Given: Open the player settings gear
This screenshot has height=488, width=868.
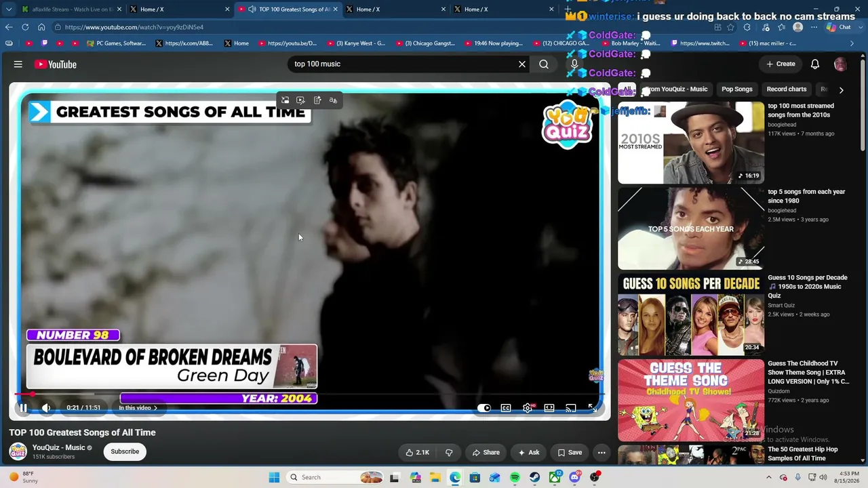Looking at the screenshot, I should [528, 408].
